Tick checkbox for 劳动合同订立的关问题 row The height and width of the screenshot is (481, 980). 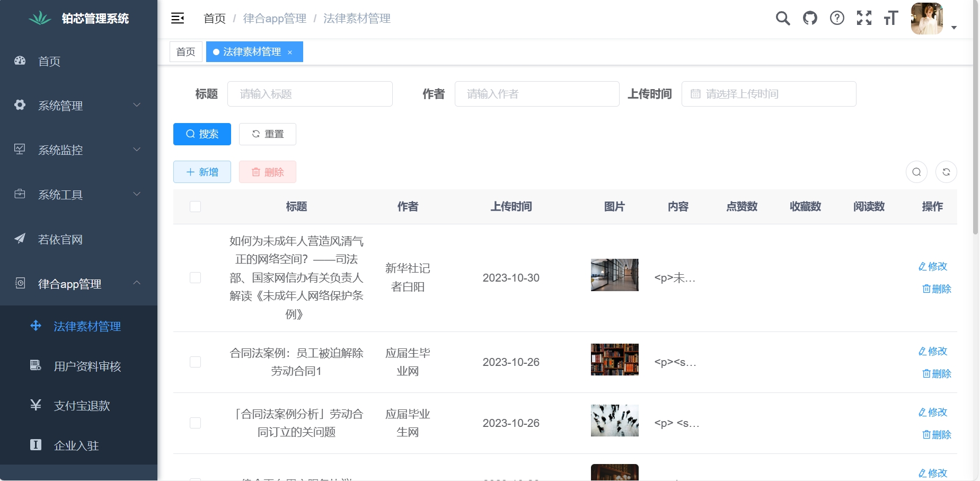195,423
